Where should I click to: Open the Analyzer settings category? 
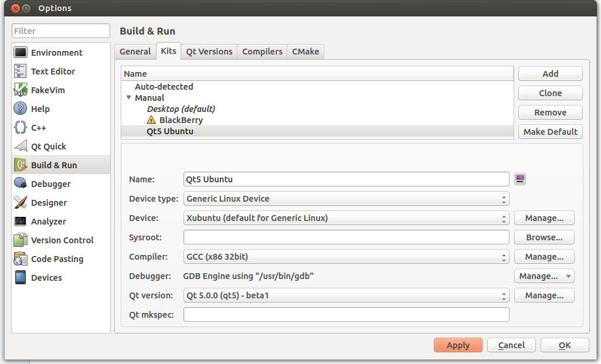(x=61, y=221)
